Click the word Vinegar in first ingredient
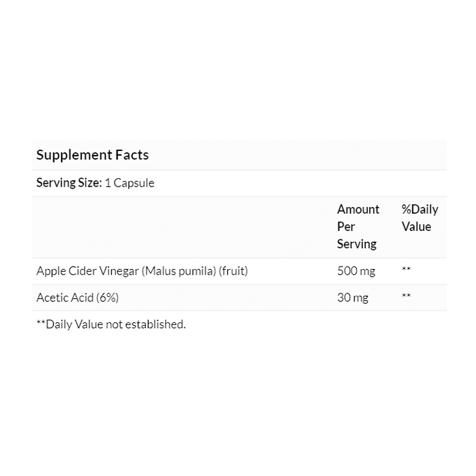The image size is (476, 476). pos(119,271)
